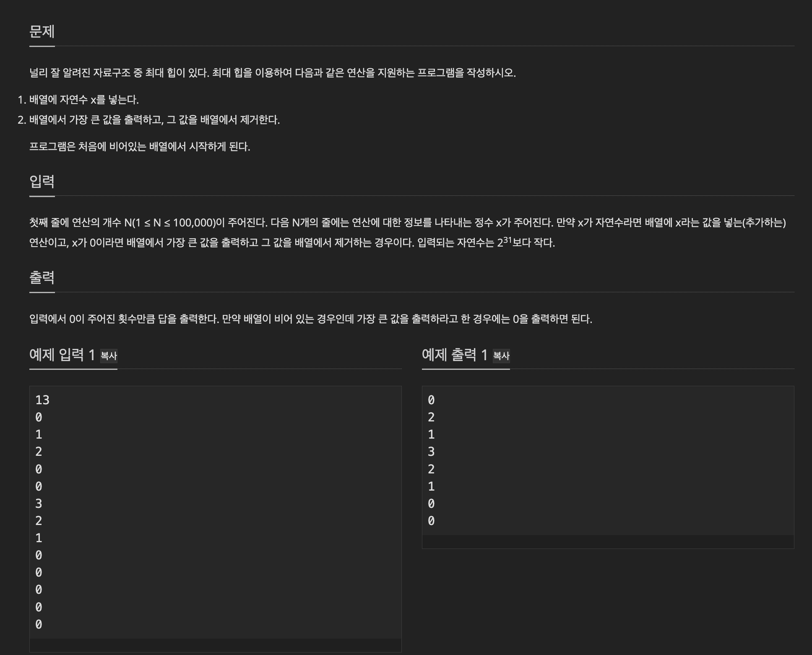Click the 예제 출력 1 heading text
The width and height of the screenshot is (812, 655).
point(455,355)
